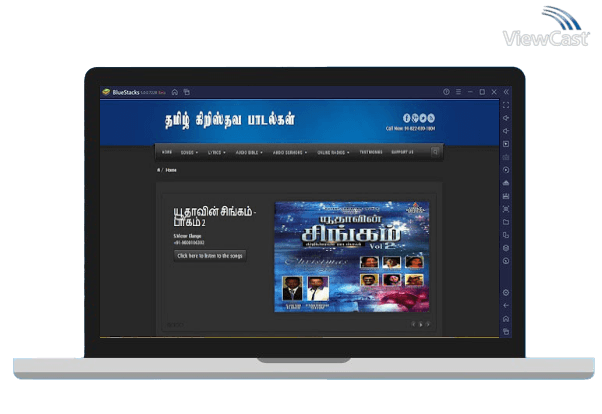Maximize the BlueStacks window
The width and height of the screenshot is (602, 414).
pyautogui.click(x=482, y=92)
